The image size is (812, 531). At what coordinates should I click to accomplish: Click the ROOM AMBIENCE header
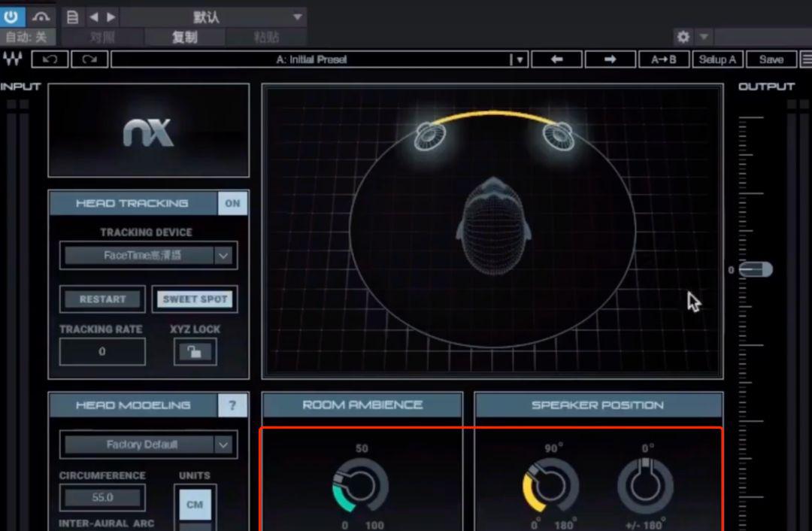pos(362,405)
